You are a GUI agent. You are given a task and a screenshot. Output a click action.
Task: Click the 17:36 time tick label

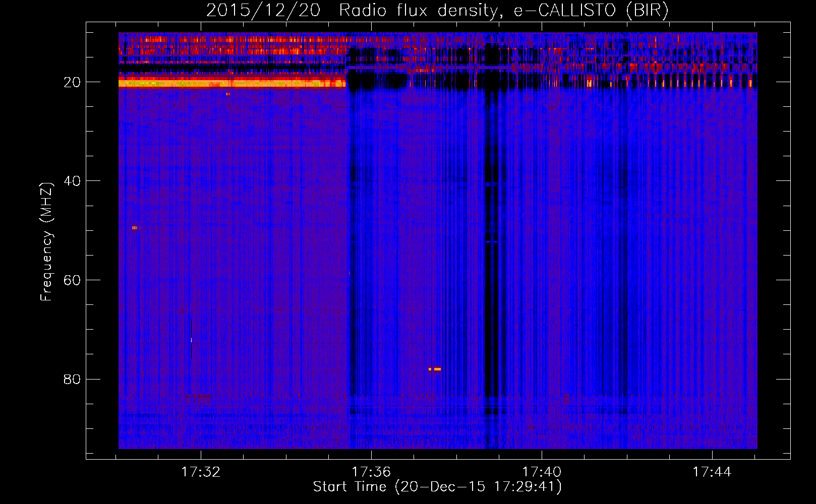[371, 472]
